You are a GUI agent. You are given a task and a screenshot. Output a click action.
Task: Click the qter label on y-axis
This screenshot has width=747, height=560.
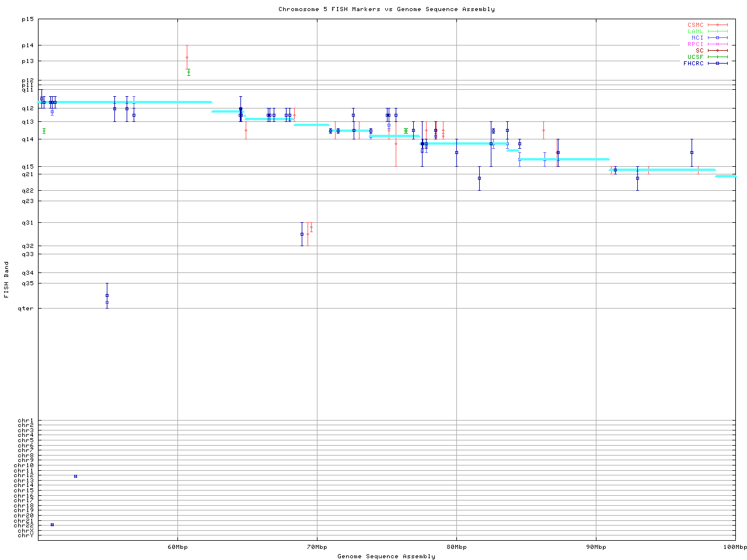click(27, 308)
